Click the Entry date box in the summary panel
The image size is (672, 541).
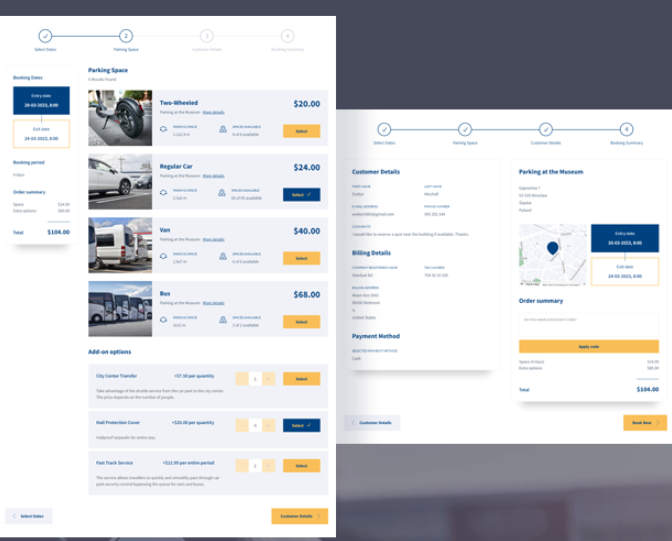click(625, 238)
